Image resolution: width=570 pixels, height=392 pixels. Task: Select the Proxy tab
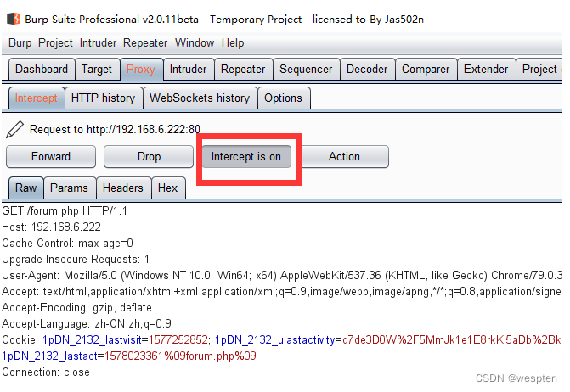click(141, 69)
